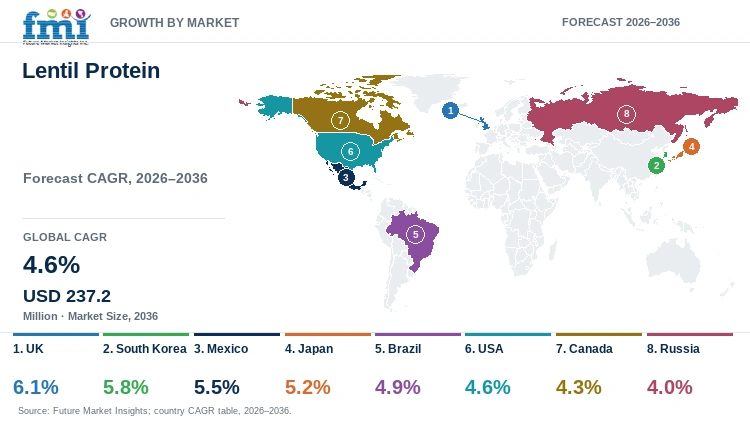This screenshot has width=750, height=421.
Task: Click the '5. Brazil' label
Action: tap(398, 349)
